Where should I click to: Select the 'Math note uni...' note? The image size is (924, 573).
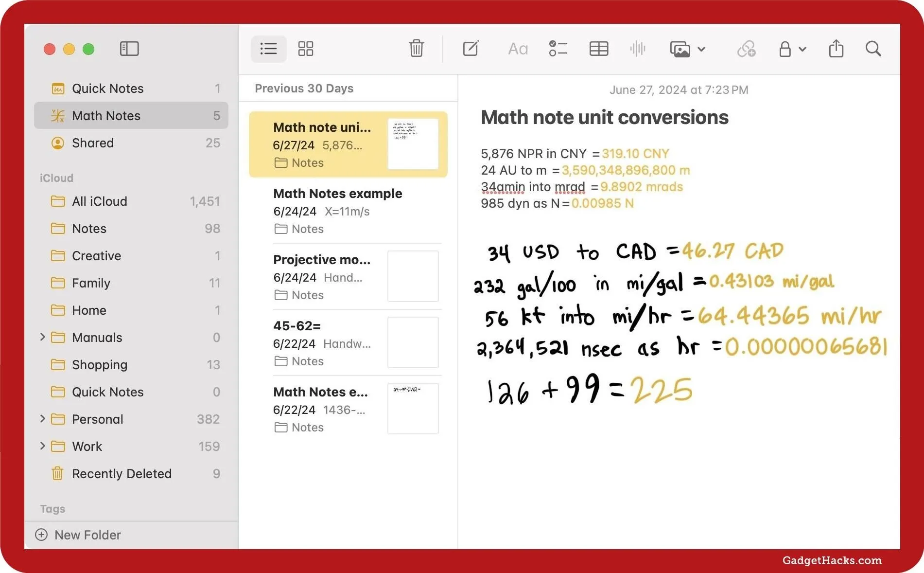[348, 144]
